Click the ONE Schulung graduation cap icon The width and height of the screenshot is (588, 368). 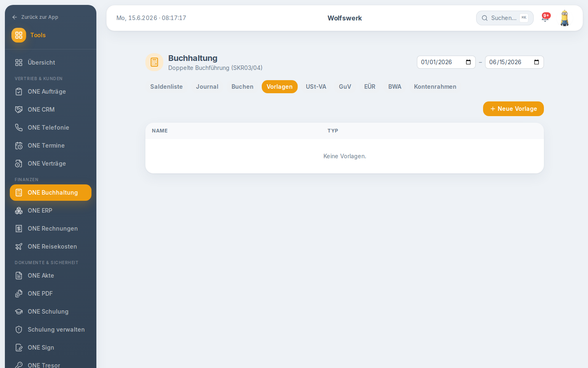click(19, 312)
